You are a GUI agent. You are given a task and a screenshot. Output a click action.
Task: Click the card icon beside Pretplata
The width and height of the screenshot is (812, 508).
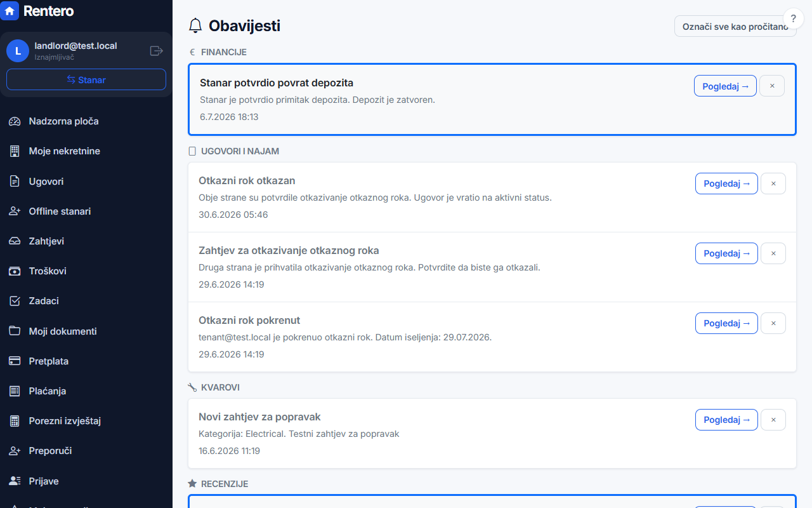tap(15, 361)
